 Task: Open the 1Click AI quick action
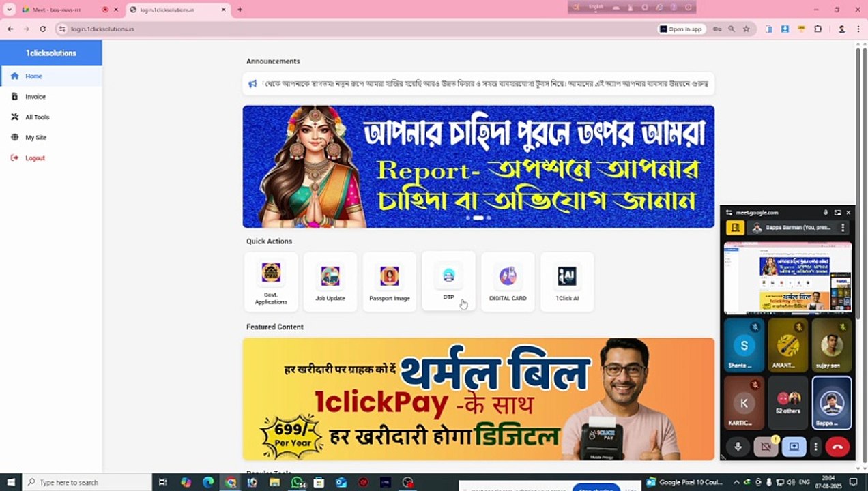[x=567, y=282]
